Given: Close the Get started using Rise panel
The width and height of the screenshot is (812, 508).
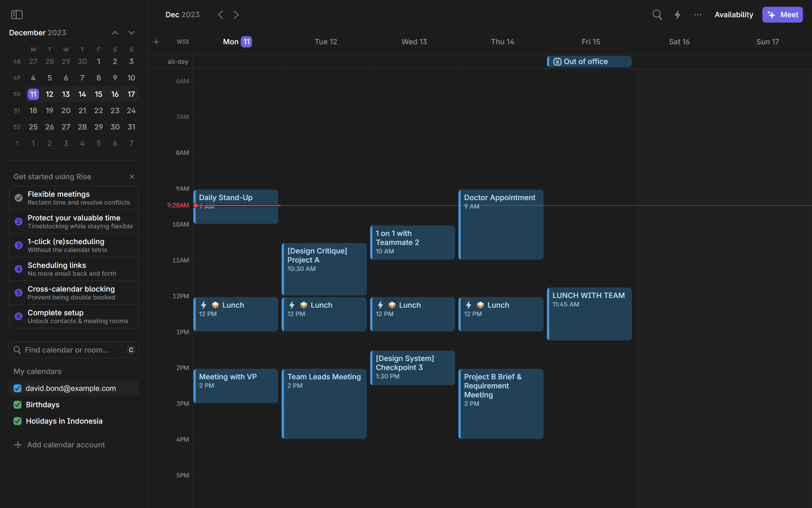Looking at the screenshot, I should pos(132,177).
